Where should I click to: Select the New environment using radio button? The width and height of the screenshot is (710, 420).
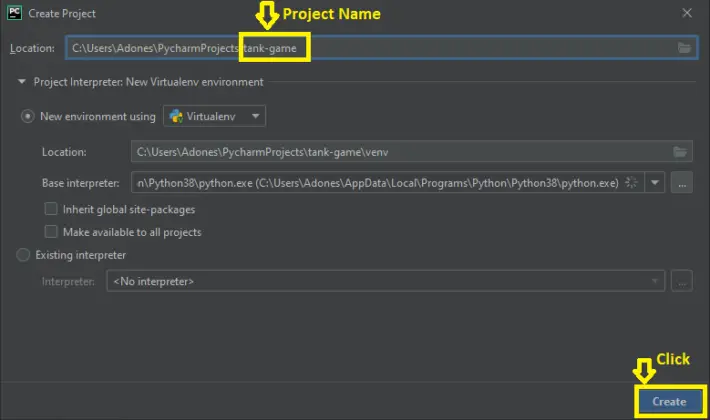click(x=28, y=116)
